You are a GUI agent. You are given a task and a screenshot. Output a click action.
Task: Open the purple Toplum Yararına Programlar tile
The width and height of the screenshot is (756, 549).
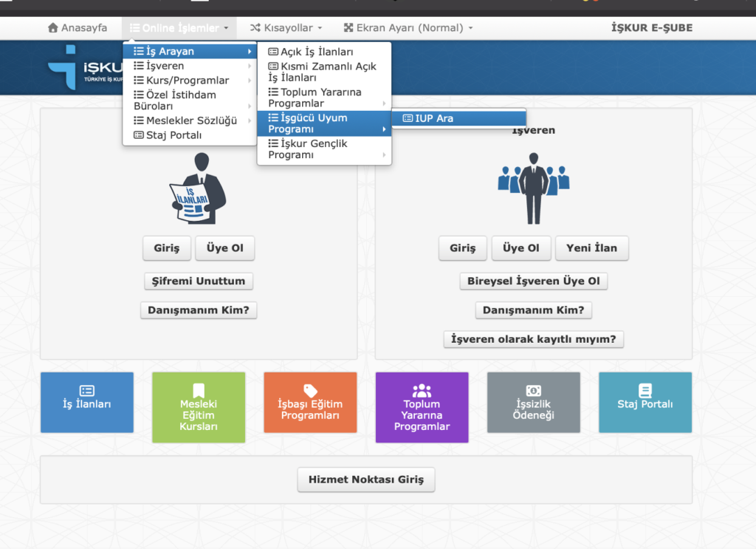422,407
